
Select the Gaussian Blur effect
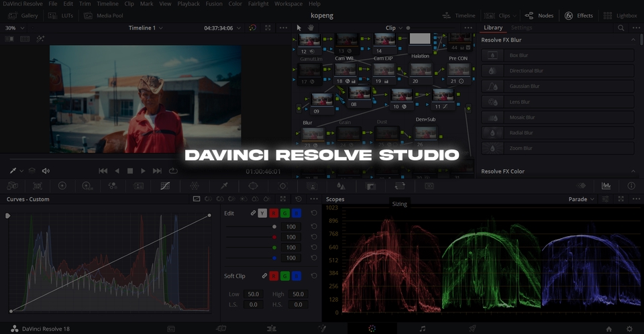click(557, 87)
